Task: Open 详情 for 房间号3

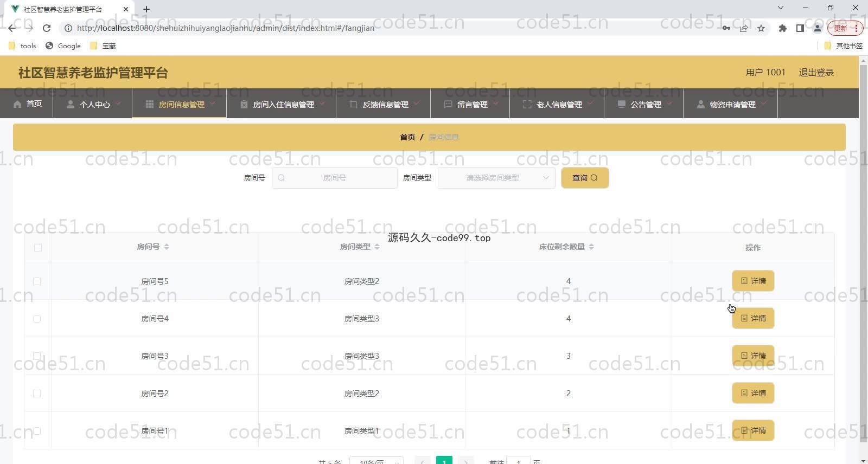Action: pyautogui.click(x=753, y=356)
